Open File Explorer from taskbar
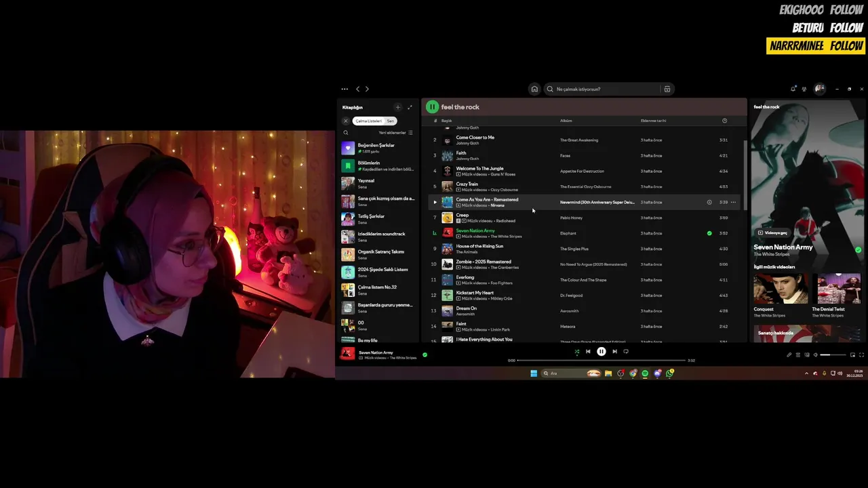 pyautogui.click(x=608, y=373)
